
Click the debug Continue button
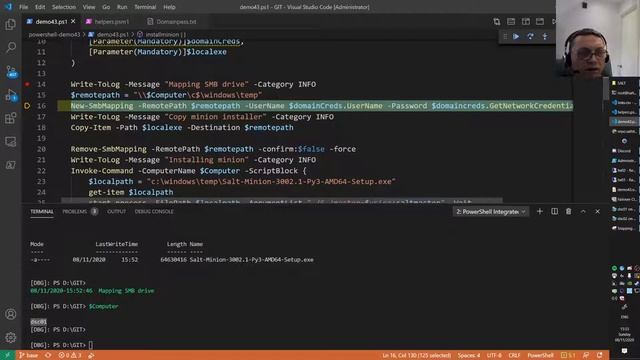point(516,36)
